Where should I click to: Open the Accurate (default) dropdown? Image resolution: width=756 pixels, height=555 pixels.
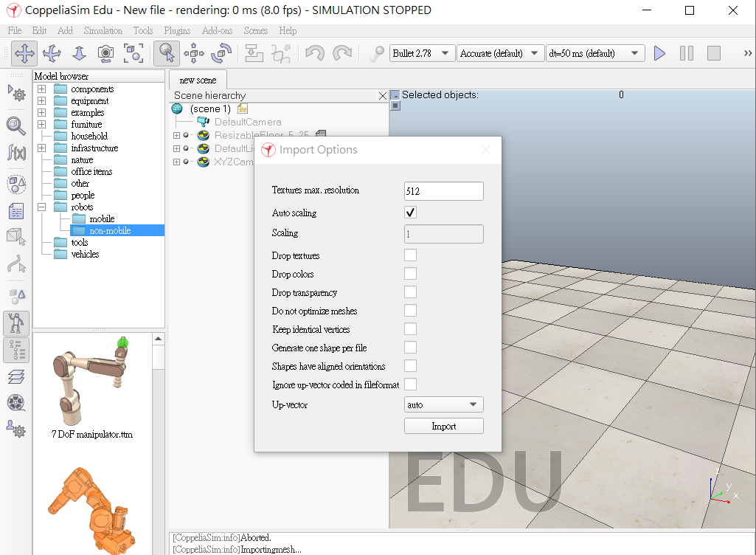tap(499, 53)
